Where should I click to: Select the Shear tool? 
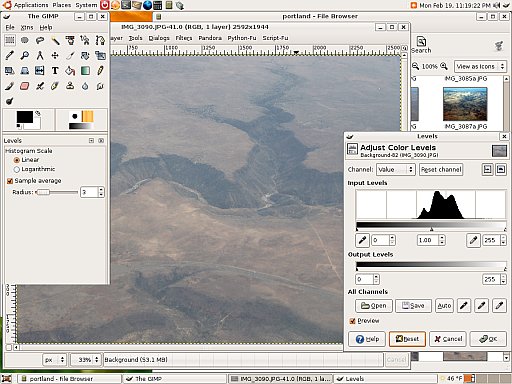(x=10, y=71)
